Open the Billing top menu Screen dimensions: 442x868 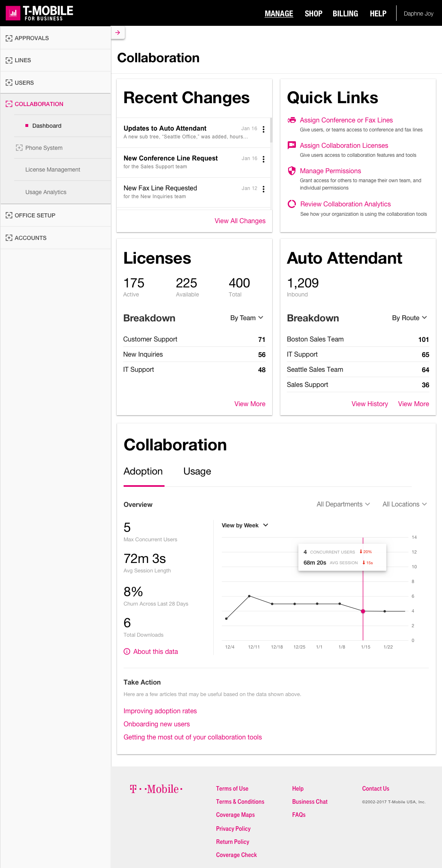(x=345, y=14)
